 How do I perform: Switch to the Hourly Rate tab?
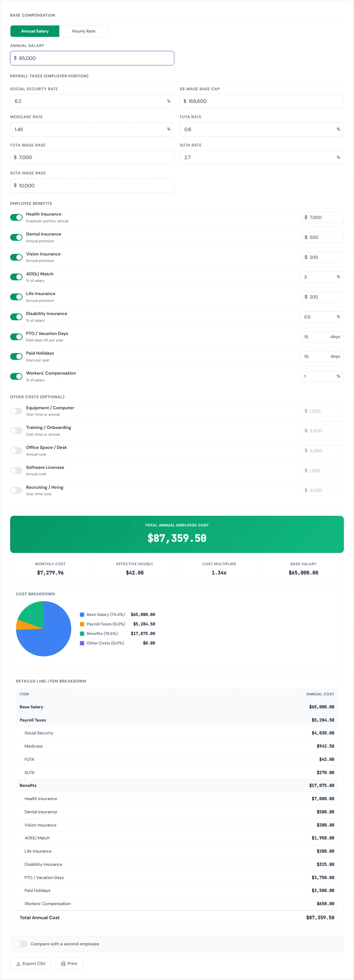tap(84, 31)
